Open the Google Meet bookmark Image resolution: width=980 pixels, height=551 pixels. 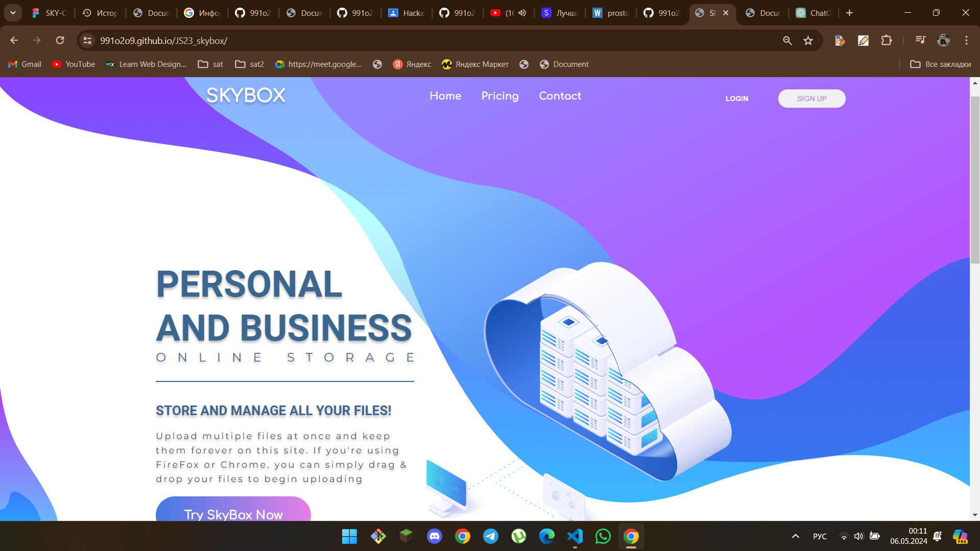pos(319,64)
